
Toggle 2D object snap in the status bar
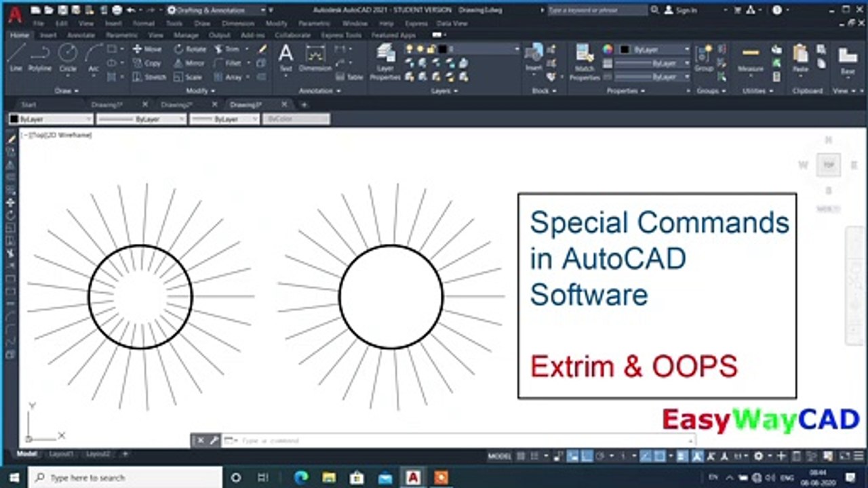point(659,457)
